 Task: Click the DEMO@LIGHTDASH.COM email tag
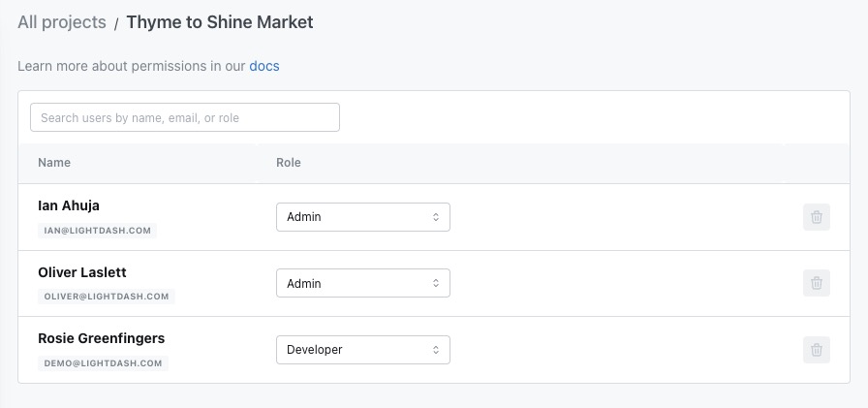tap(104, 363)
